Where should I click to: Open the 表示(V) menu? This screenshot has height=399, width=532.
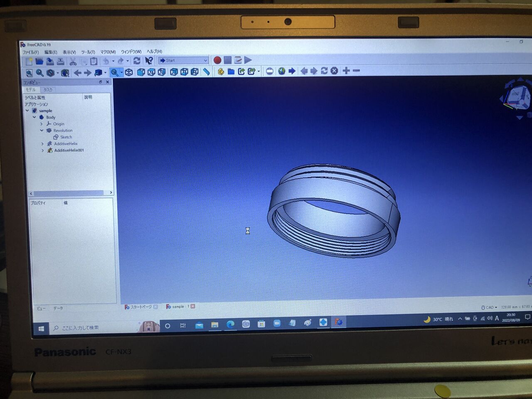(x=69, y=52)
